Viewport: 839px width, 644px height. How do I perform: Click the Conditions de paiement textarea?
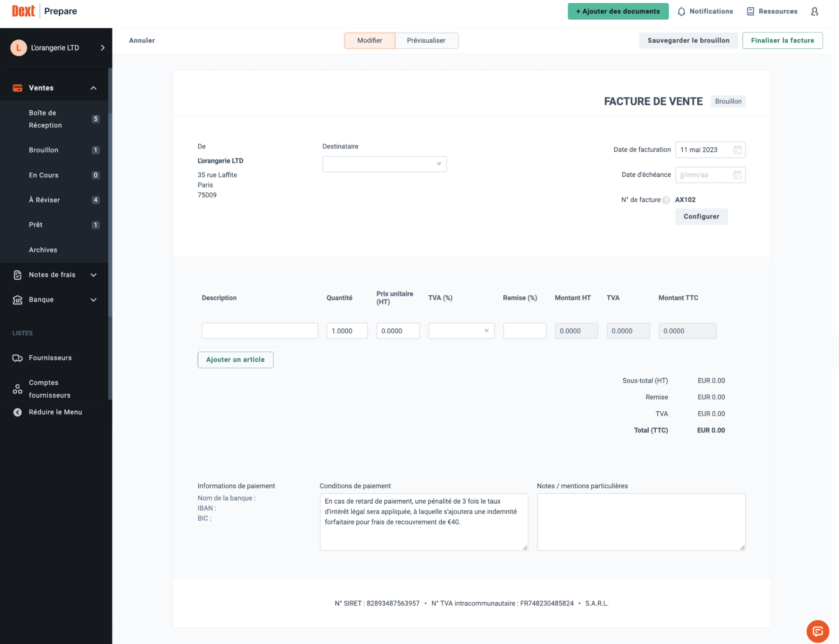click(424, 522)
